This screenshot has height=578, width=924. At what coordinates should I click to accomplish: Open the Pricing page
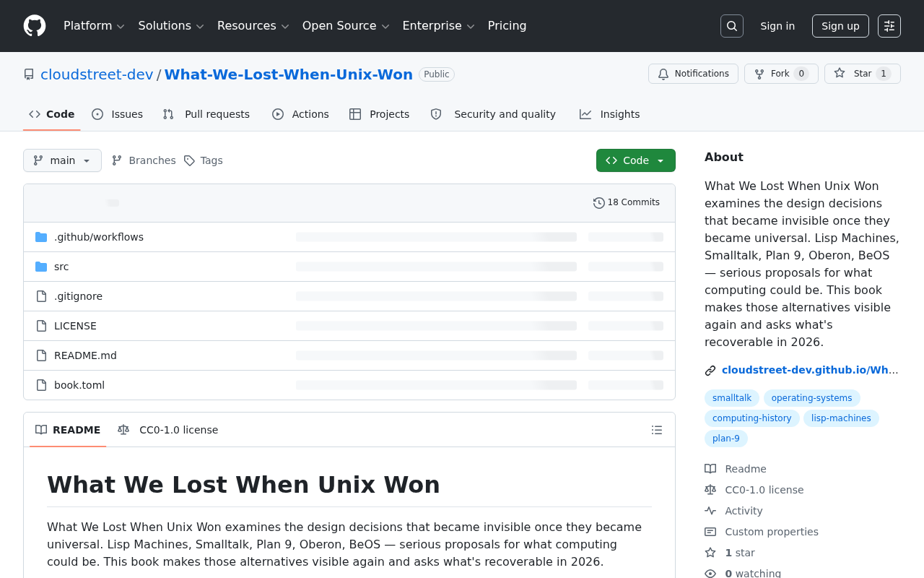pyautogui.click(x=507, y=26)
